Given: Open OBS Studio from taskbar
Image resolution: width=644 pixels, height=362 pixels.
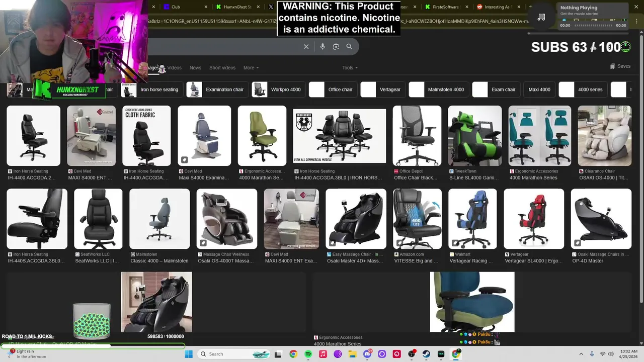Looking at the screenshot, I should pyautogui.click(x=412, y=354).
